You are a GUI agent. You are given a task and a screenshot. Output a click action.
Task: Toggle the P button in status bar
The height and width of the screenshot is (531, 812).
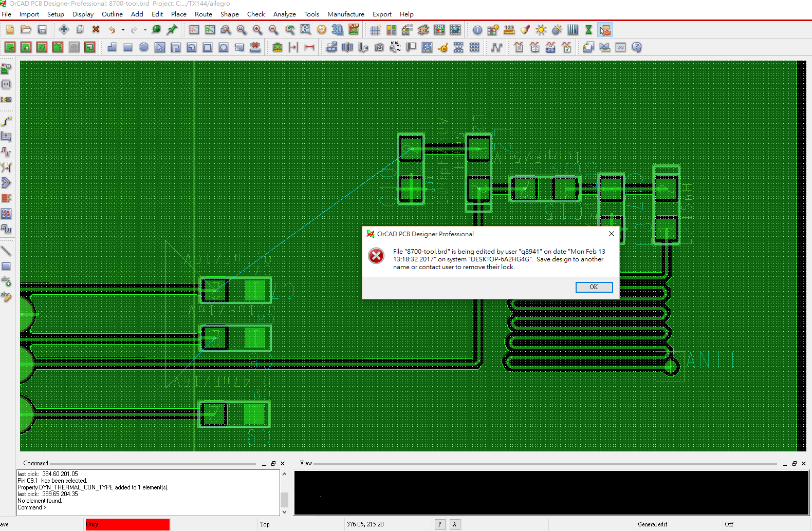pos(439,524)
